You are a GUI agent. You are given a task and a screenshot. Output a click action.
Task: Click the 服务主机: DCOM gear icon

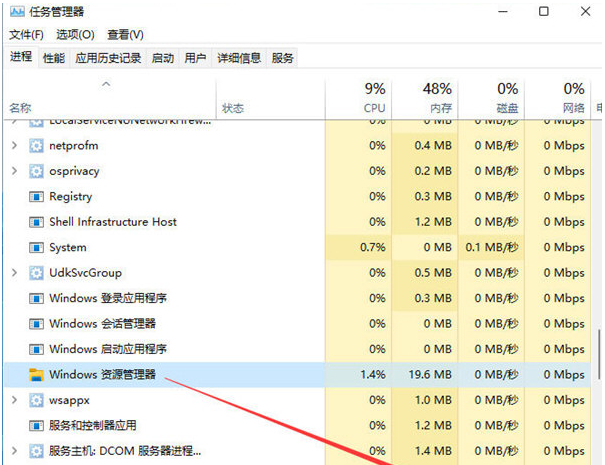click(36, 451)
